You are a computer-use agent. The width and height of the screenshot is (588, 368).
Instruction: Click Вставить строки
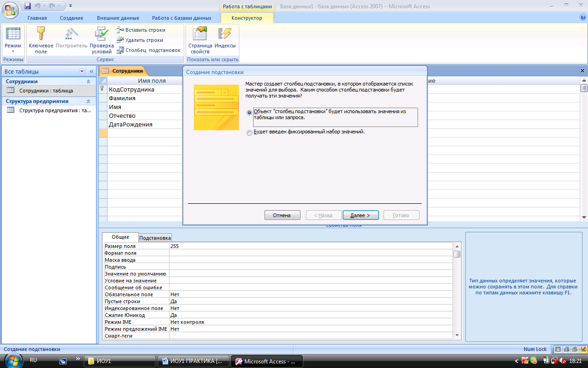coord(141,30)
